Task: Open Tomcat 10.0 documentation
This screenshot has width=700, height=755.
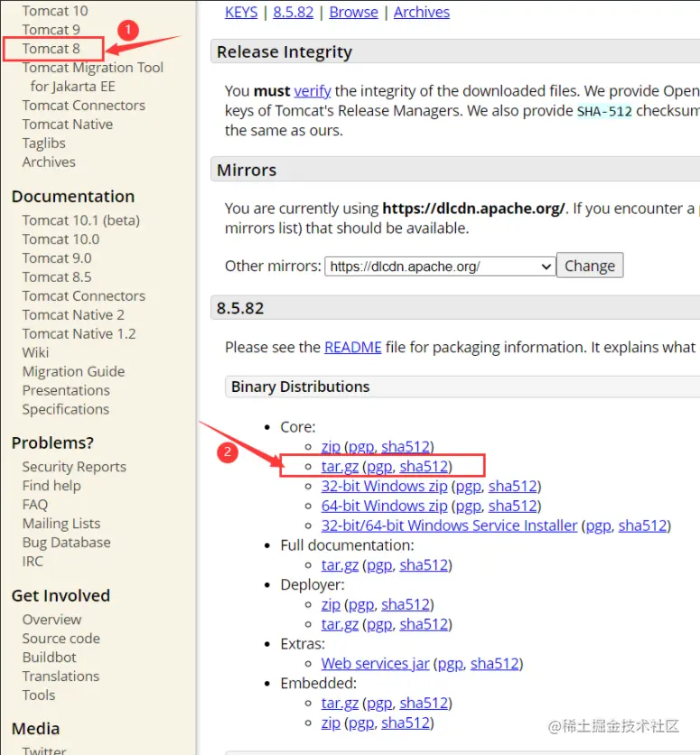Action: point(61,238)
